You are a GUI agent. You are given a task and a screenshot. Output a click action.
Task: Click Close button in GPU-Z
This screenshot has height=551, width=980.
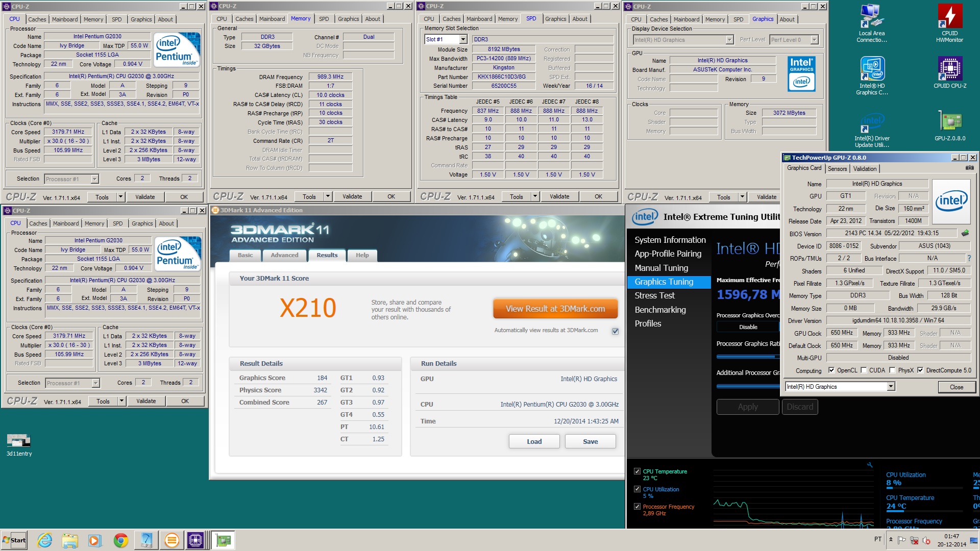(957, 387)
